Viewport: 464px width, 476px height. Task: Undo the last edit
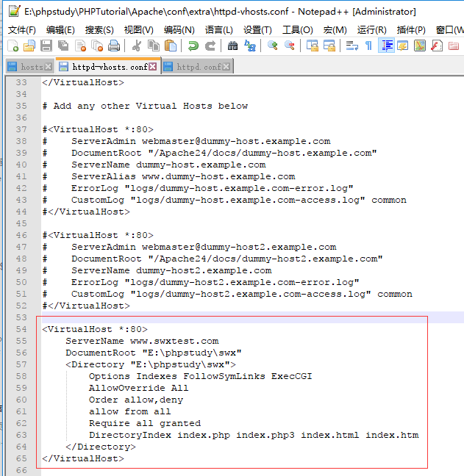click(193, 46)
